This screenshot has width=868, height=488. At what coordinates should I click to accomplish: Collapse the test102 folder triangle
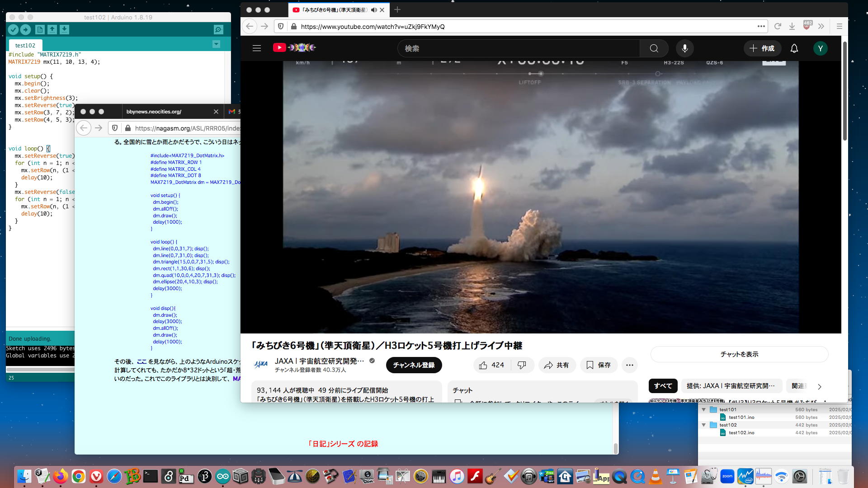[703, 425]
